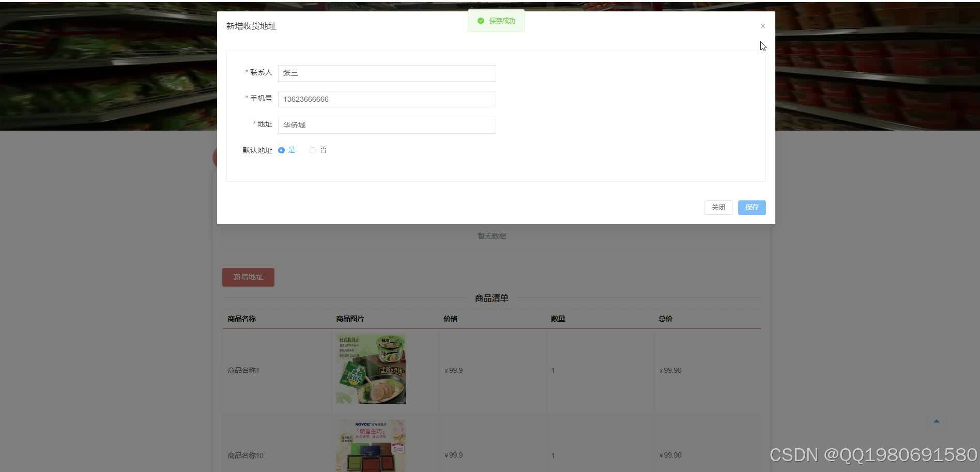
Task: Click the 商品名称10 text cell
Action: click(246, 455)
